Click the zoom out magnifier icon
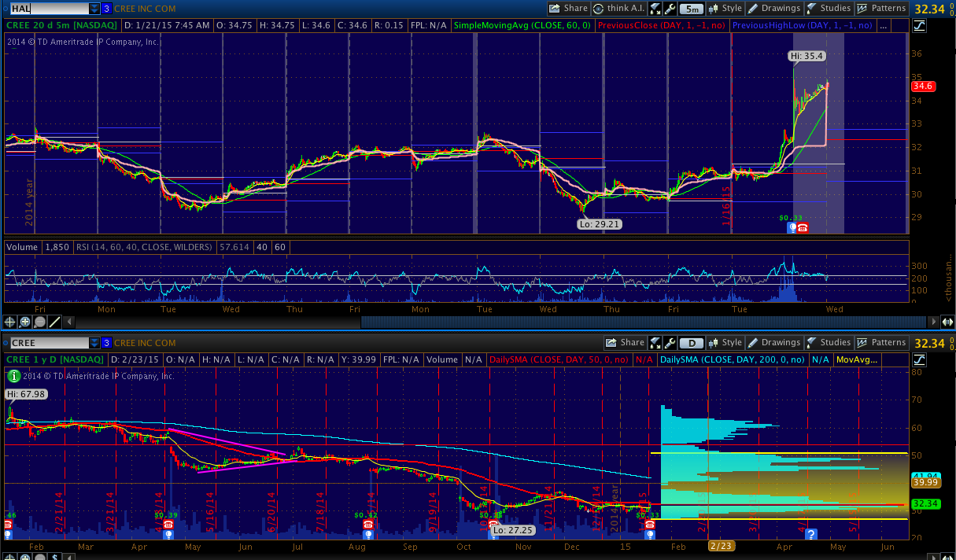 pos(40,322)
